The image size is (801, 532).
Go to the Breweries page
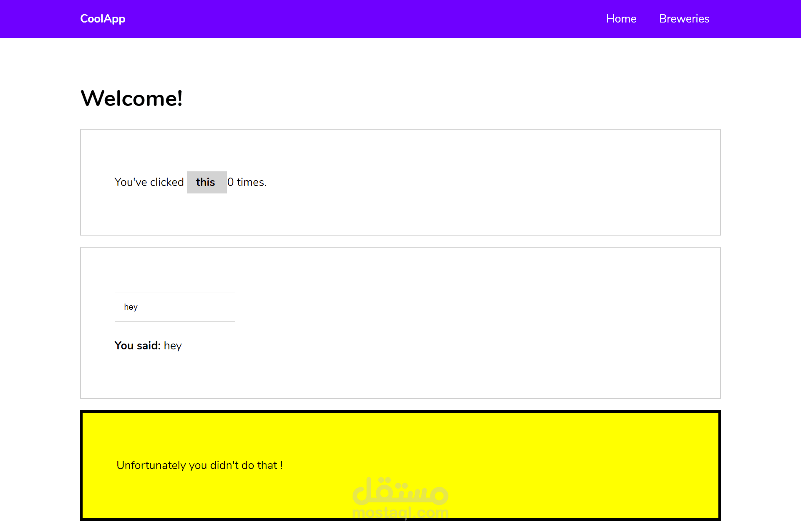coord(684,19)
